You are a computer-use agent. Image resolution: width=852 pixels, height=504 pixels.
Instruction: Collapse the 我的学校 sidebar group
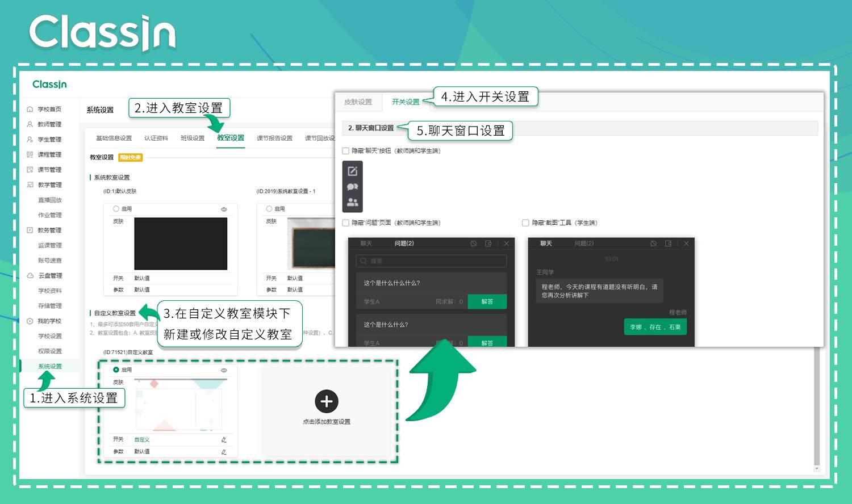pyautogui.click(x=49, y=321)
